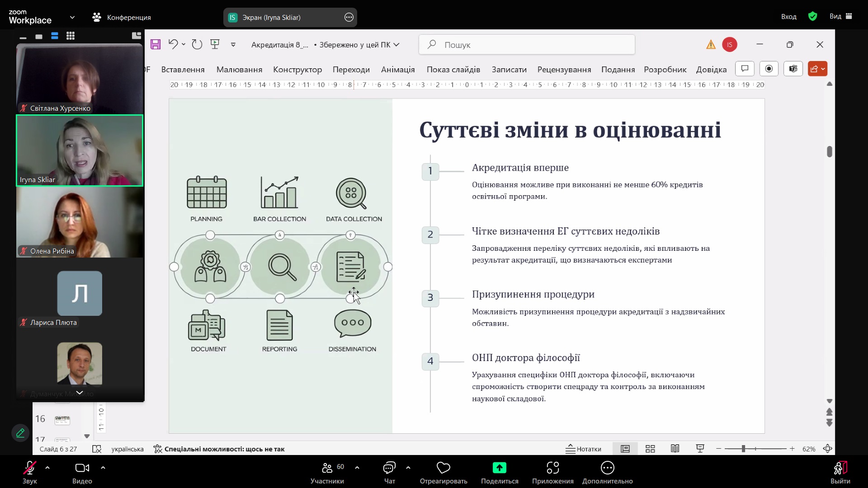868x488 pixels.
Task: Open the Reactions heart icon
Action: (x=443, y=468)
